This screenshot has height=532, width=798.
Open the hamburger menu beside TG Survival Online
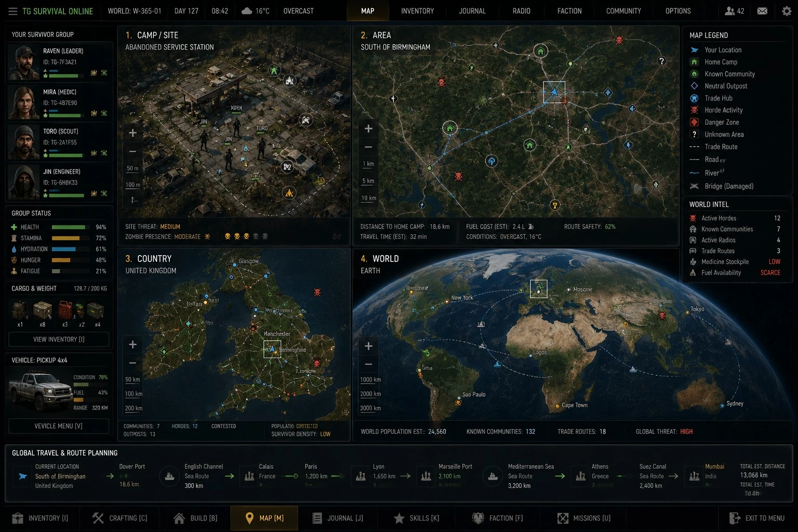pos(12,11)
